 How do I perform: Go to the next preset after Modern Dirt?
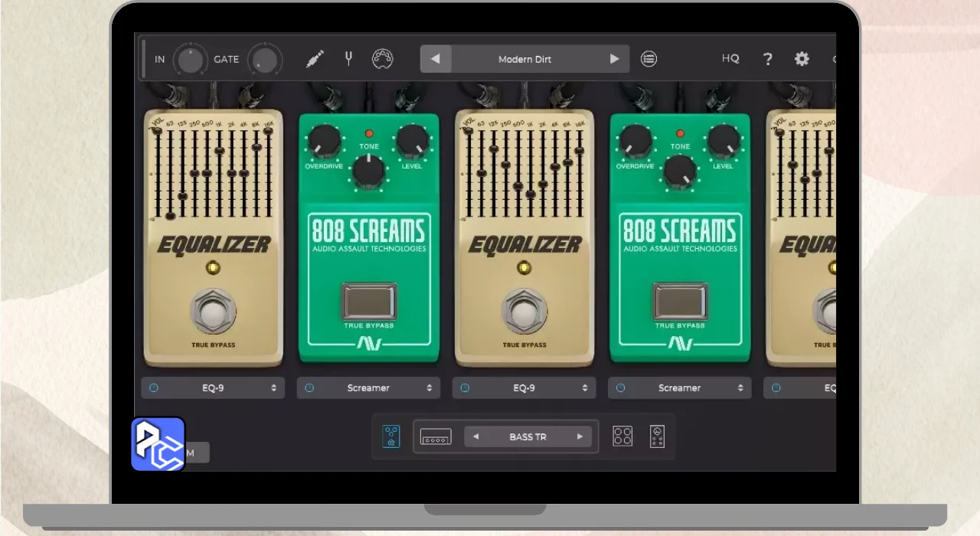click(614, 59)
